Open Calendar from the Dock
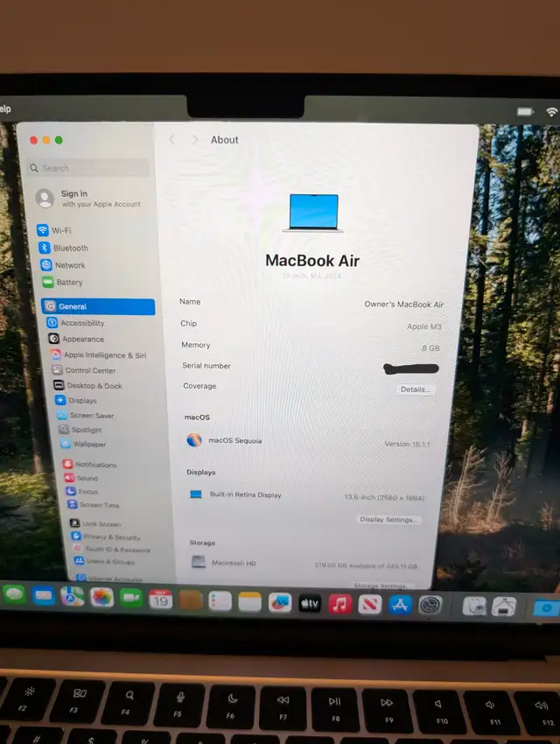560x744 pixels. pos(161,600)
